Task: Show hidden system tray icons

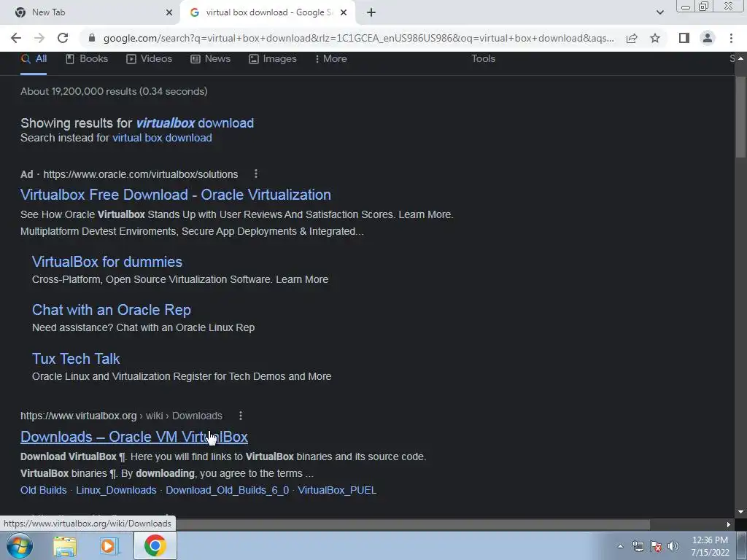Action: (x=620, y=546)
